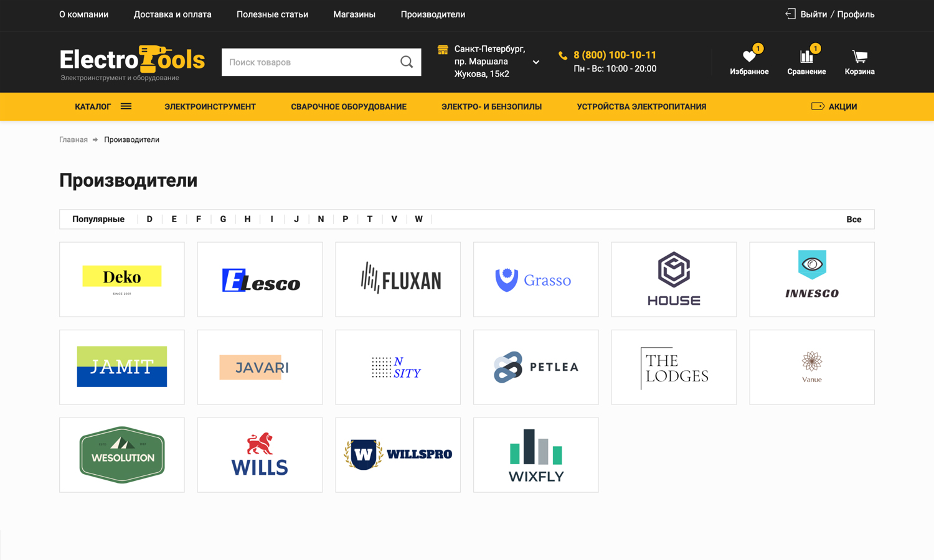The image size is (934, 560).
Task: Click the search magnifier icon
Action: pyautogui.click(x=407, y=62)
